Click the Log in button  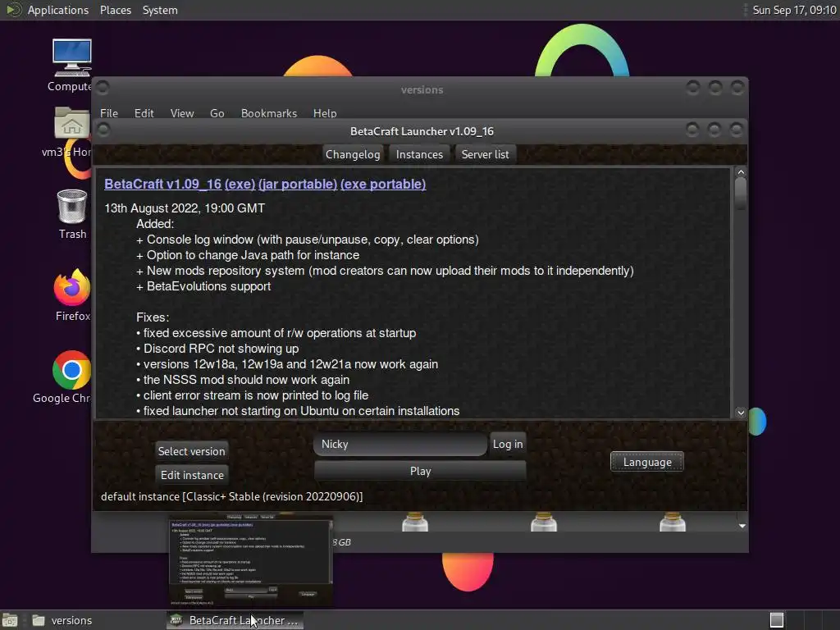point(507,444)
